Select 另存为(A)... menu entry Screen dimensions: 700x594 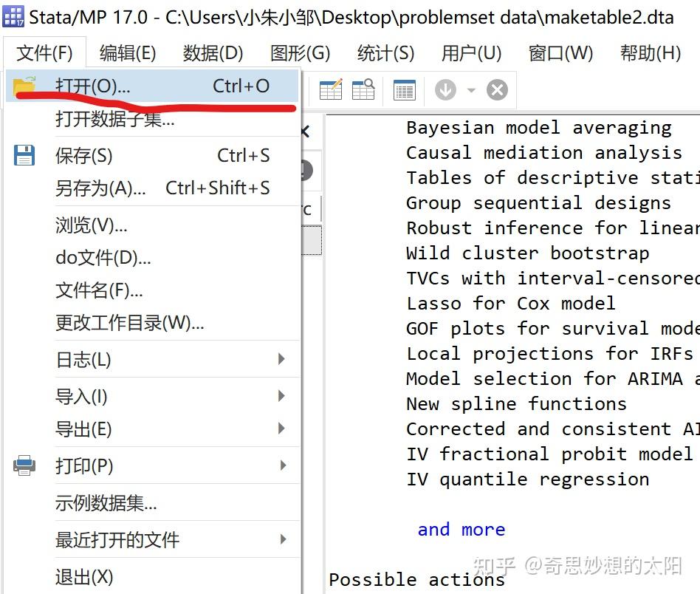tap(152, 188)
